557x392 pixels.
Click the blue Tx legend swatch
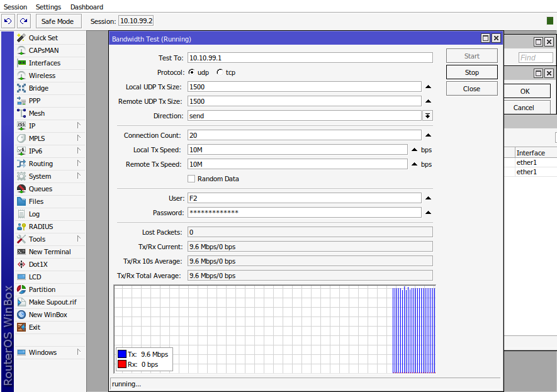[122, 354]
